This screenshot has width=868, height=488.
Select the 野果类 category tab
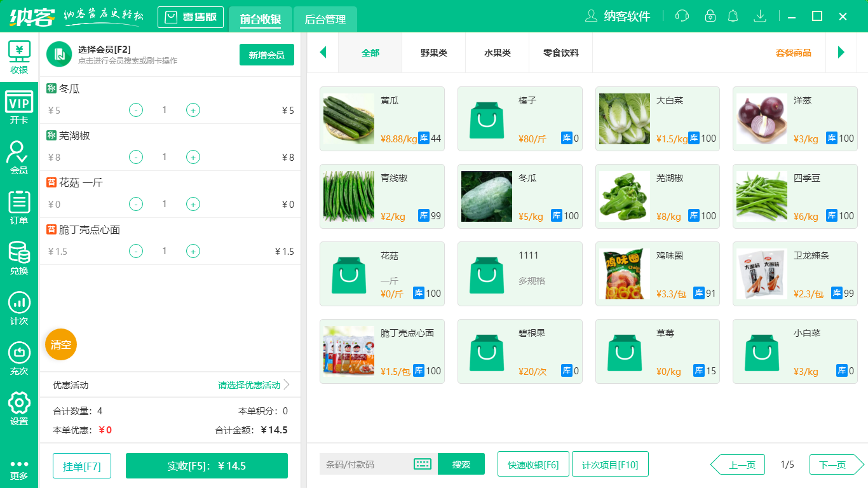[x=434, y=53]
